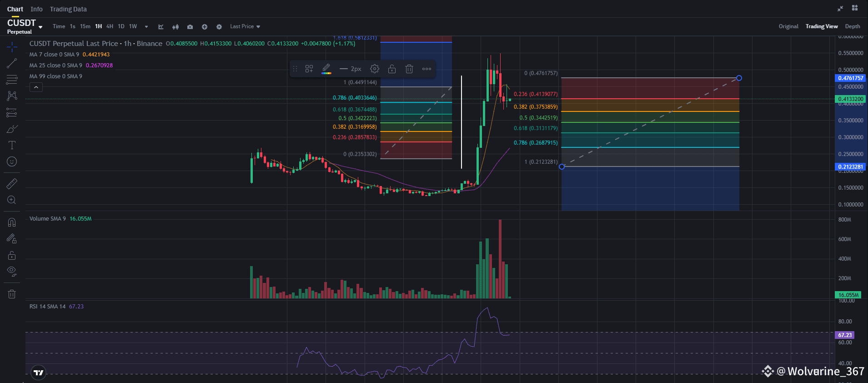Screen dimensions: 868x383
Task: Open technical indicators from top toolbar
Action: (x=161, y=27)
